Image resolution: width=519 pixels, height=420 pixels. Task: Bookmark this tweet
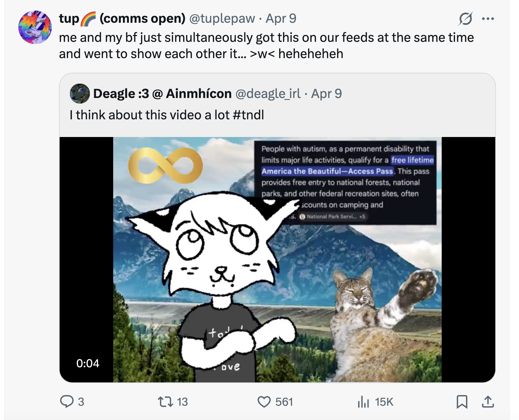tap(462, 401)
